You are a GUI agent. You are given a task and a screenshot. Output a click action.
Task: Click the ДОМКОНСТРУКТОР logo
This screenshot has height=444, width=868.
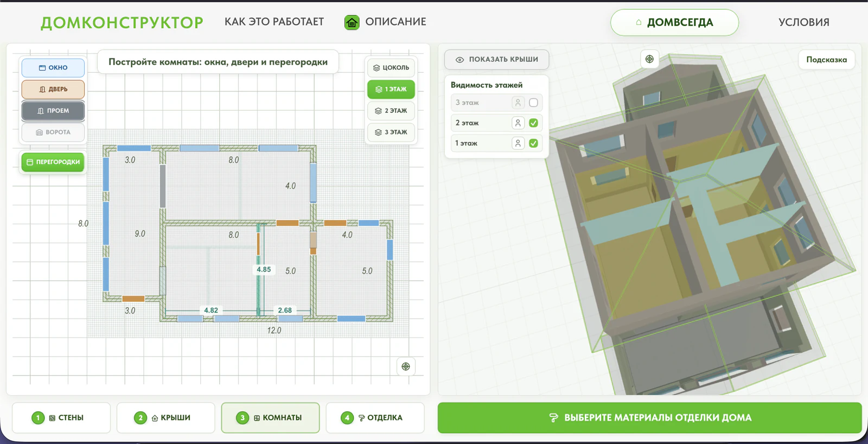pos(122,22)
